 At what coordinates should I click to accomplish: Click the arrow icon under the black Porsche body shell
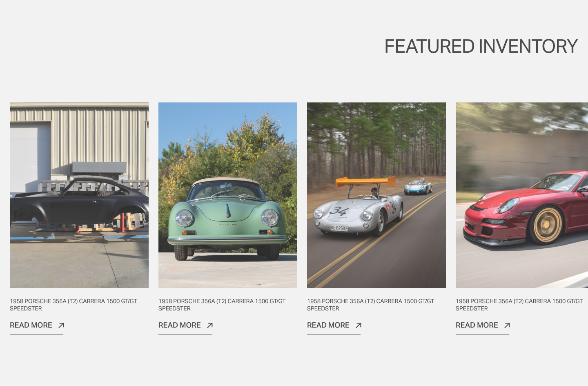coord(61,326)
